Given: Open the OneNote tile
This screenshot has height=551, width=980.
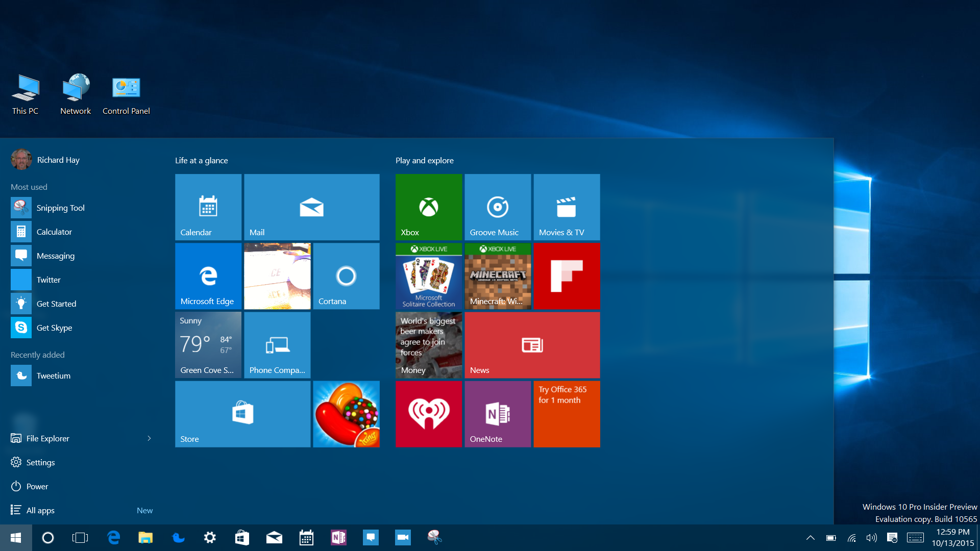Looking at the screenshot, I should point(497,414).
